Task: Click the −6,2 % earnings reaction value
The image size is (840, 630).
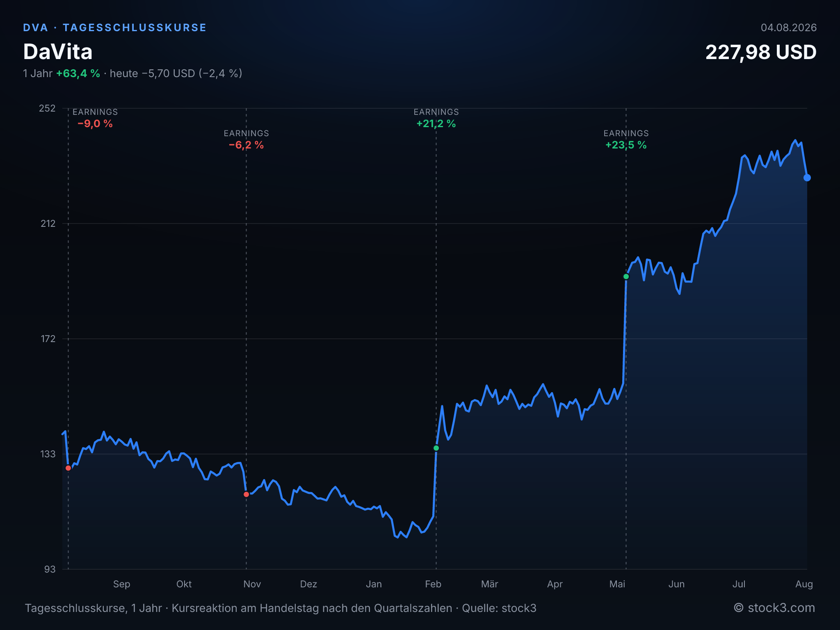Action: pyautogui.click(x=246, y=145)
